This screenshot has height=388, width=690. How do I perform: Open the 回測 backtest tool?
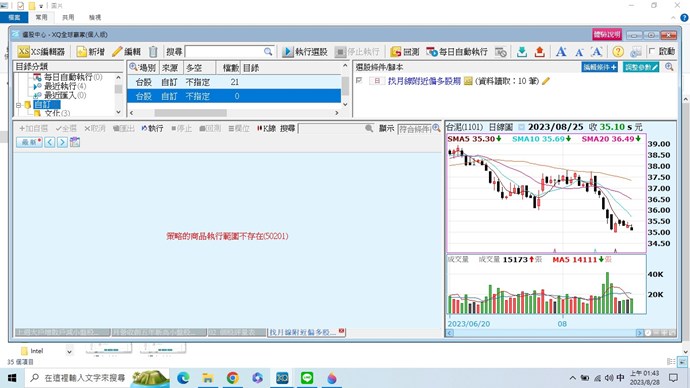(405, 51)
